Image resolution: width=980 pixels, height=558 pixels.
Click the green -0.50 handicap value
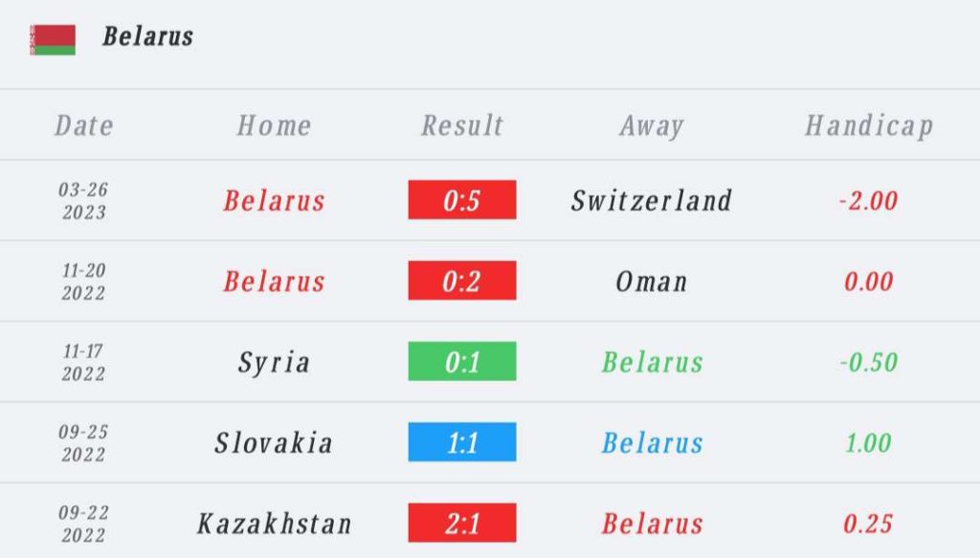point(868,362)
